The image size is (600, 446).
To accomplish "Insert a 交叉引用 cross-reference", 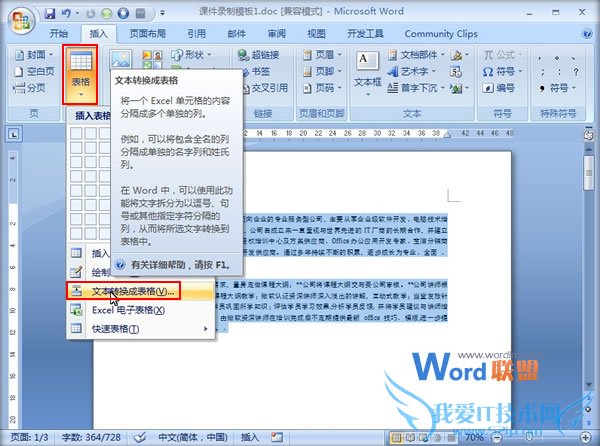I will click(266, 88).
